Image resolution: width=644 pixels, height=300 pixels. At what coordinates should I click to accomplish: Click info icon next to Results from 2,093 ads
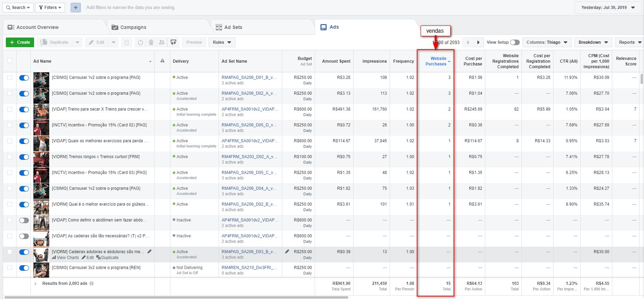92,283
